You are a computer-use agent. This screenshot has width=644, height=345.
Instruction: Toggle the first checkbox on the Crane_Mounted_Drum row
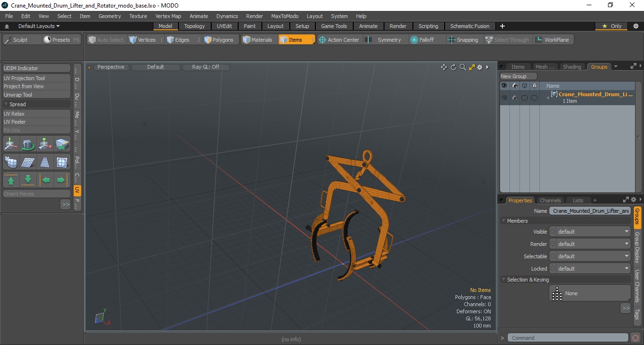point(524,98)
